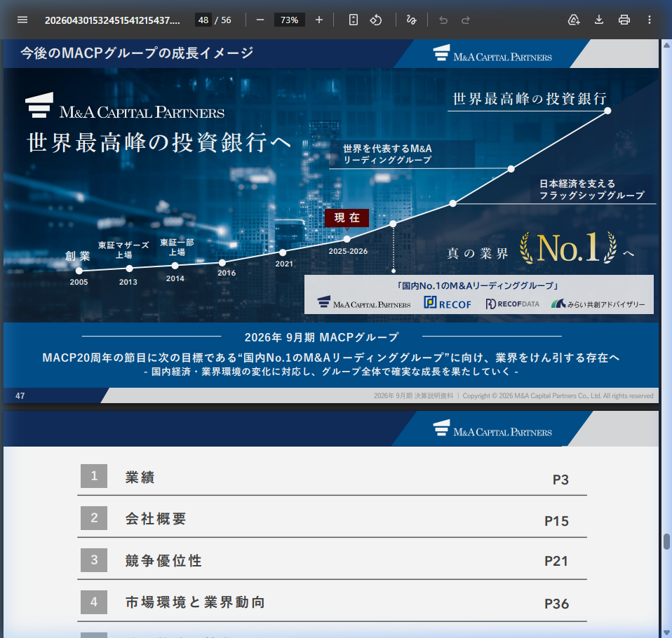Click the RECOFDATA logo
Screen dimensions: 672x638
512,304
